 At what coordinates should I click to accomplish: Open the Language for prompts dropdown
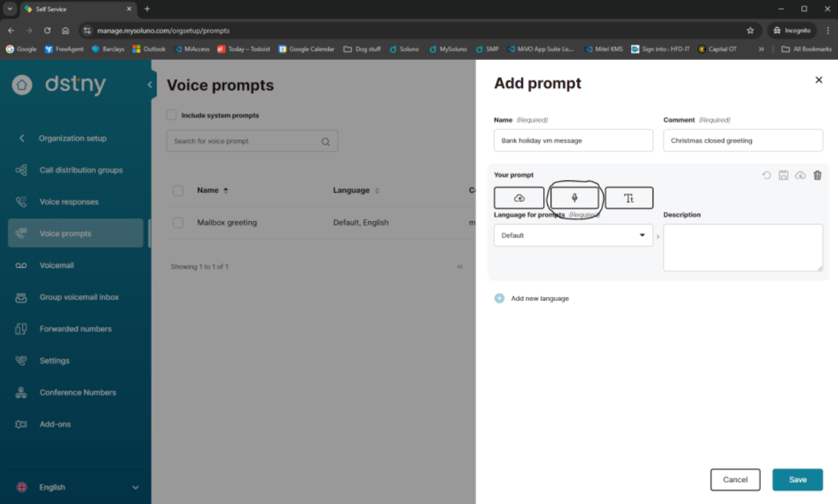coord(573,235)
